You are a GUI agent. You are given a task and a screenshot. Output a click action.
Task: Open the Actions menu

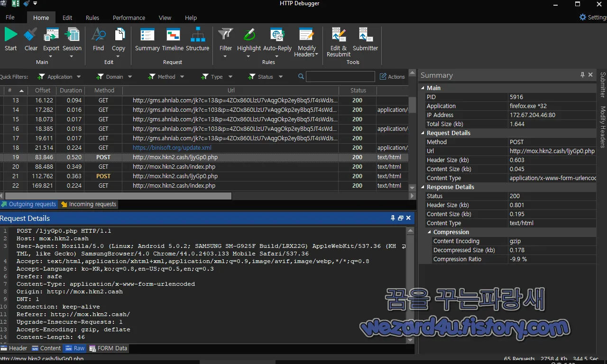pos(392,77)
